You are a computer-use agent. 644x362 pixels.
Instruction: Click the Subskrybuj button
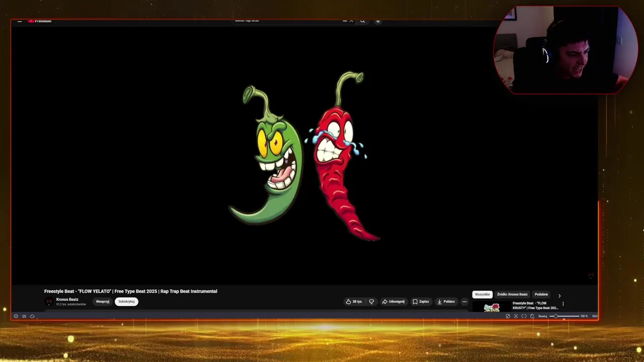click(x=126, y=302)
